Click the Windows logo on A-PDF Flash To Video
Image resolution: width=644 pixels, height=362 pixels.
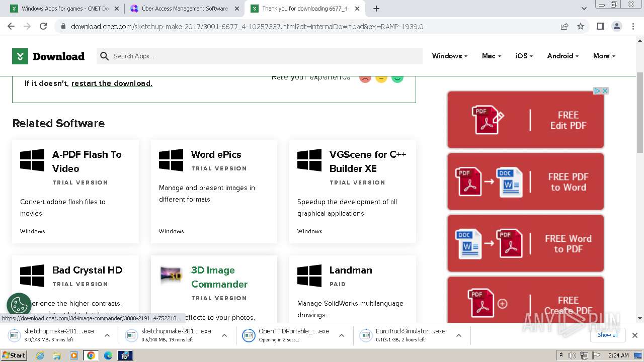tap(32, 160)
